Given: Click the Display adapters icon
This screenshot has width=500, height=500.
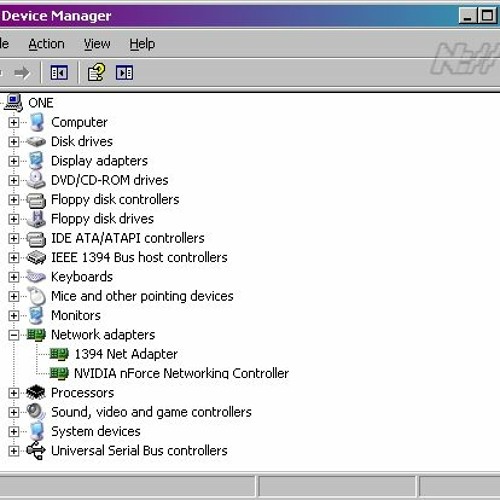Looking at the screenshot, I should (36, 161).
